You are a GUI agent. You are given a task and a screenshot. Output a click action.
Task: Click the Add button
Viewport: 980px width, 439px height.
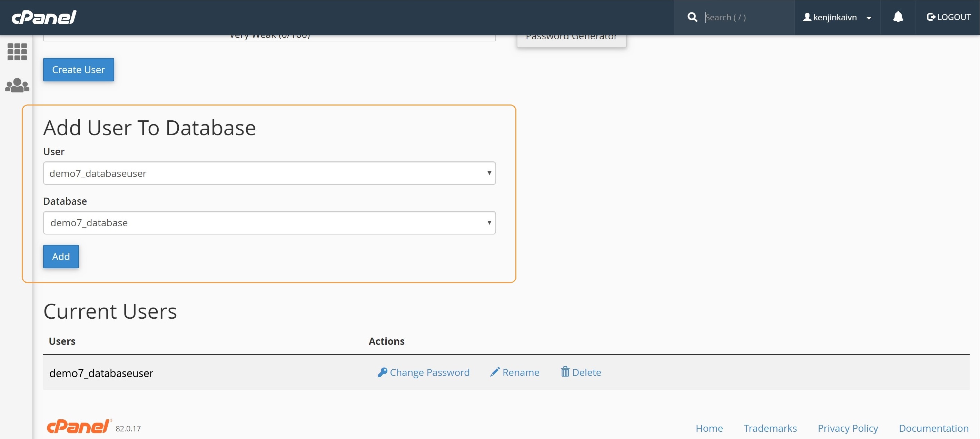click(61, 257)
